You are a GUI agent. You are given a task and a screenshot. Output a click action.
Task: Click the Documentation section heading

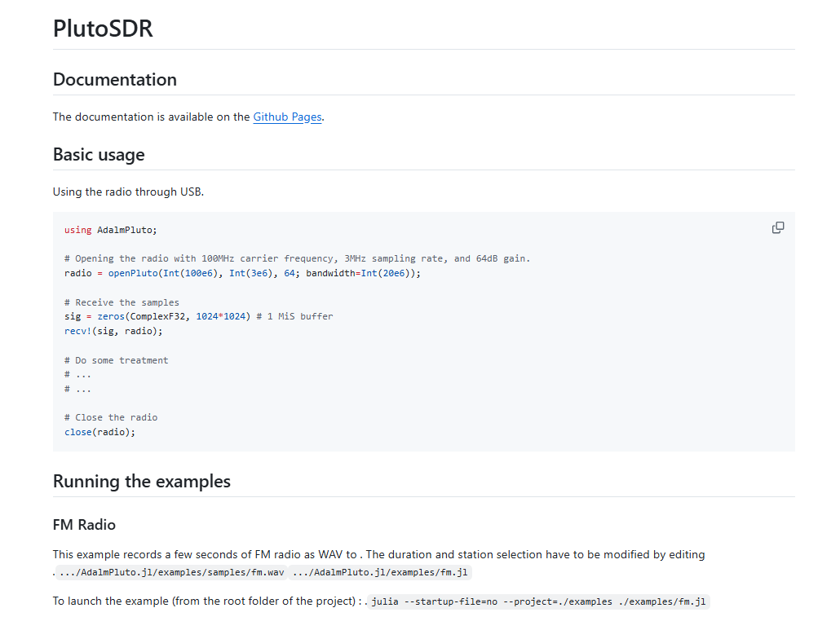tap(115, 79)
